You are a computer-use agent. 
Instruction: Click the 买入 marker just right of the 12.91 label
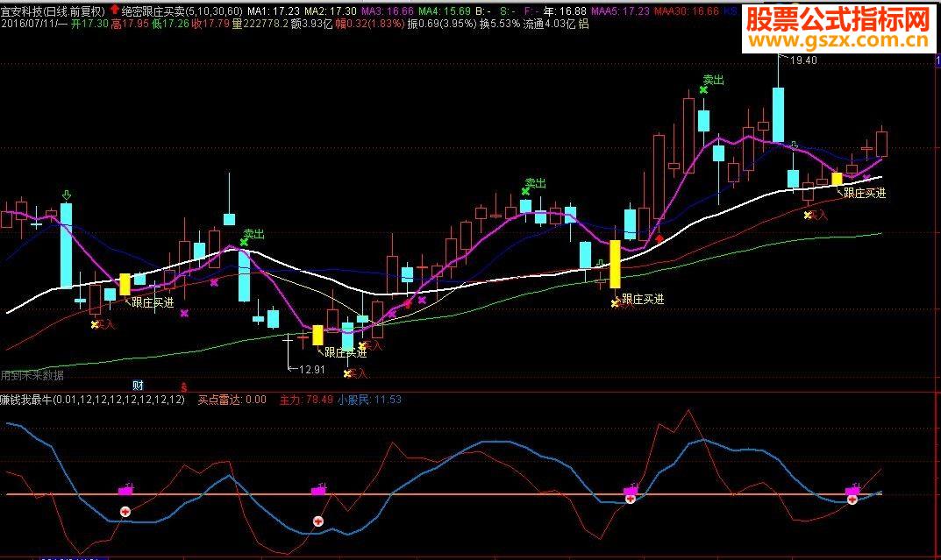point(354,373)
